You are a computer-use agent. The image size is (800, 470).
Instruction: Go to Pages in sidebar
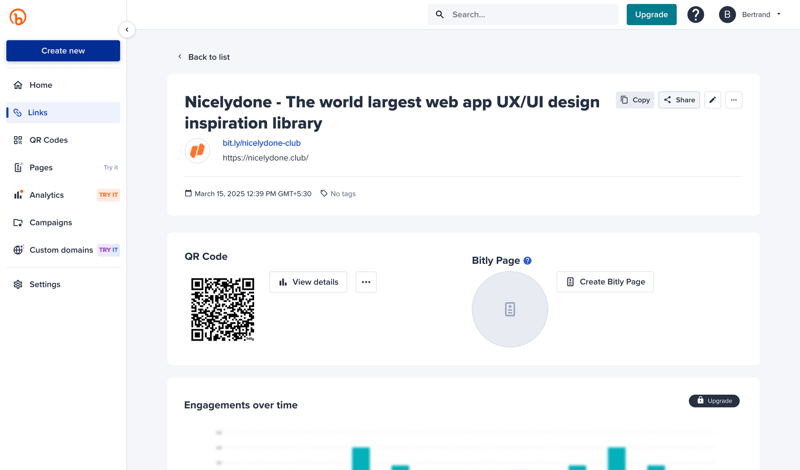pos(63,167)
